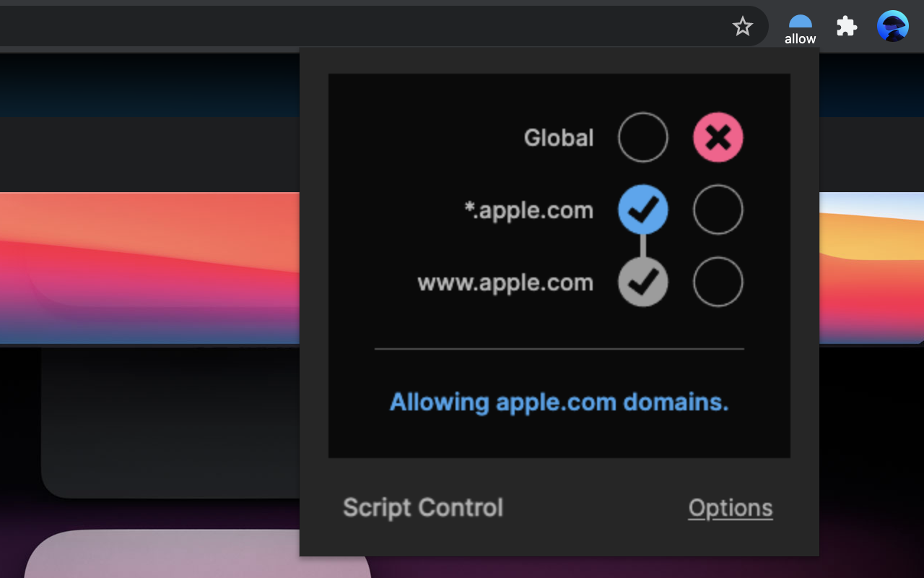The width and height of the screenshot is (924, 578).
Task: Click the bookmark star in the toolbar
Action: (743, 26)
